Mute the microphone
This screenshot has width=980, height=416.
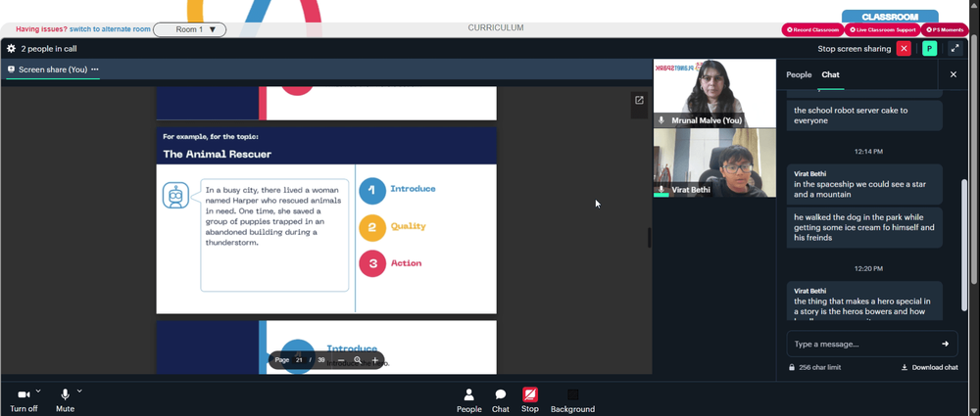65,400
